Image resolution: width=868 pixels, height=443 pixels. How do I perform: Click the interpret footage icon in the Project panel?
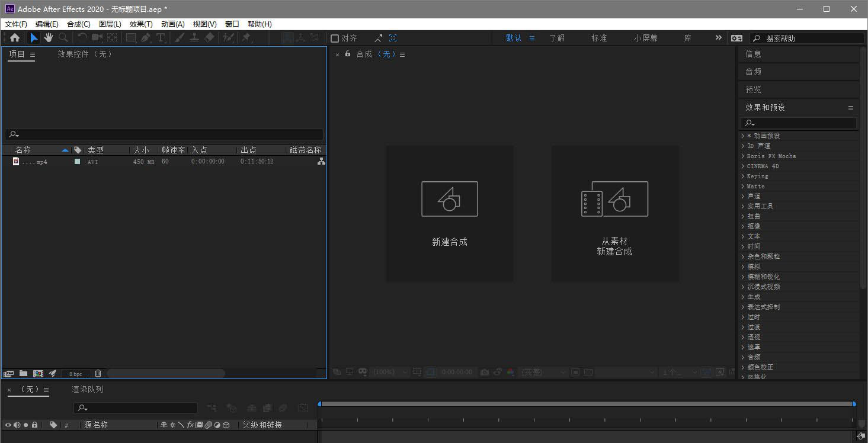(x=8, y=374)
